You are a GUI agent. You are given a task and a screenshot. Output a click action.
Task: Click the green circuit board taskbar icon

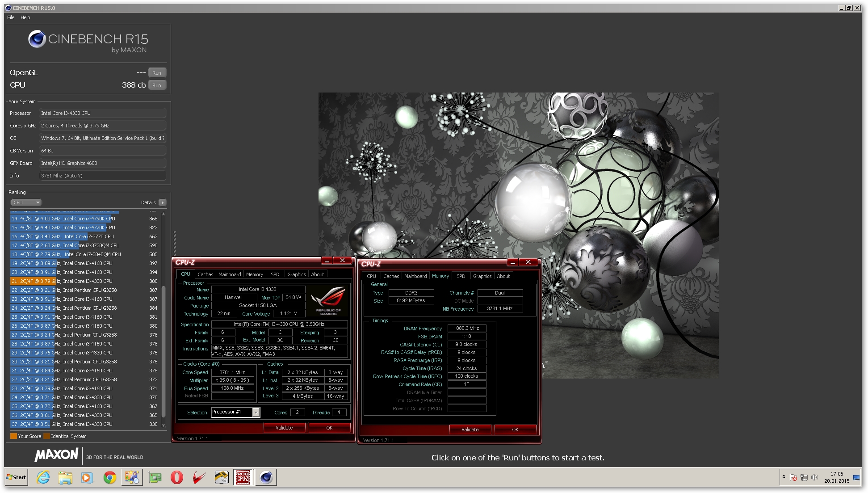point(155,477)
